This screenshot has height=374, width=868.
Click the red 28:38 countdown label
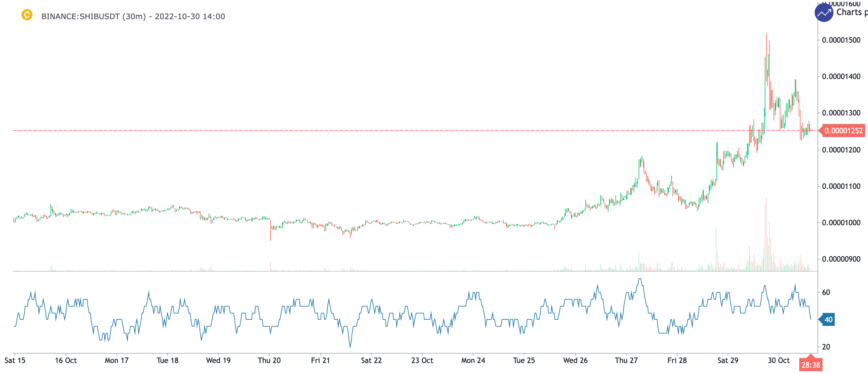pyautogui.click(x=810, y=365)
